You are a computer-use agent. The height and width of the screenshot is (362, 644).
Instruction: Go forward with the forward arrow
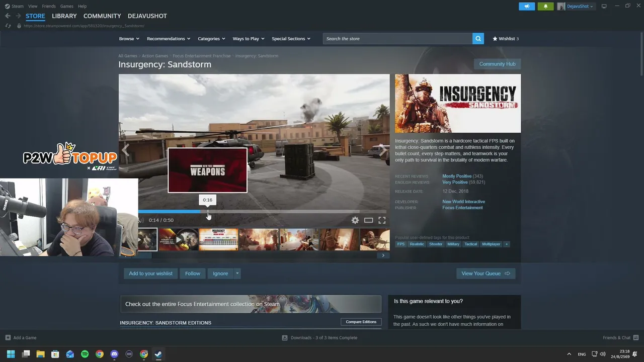click(18, 16)
